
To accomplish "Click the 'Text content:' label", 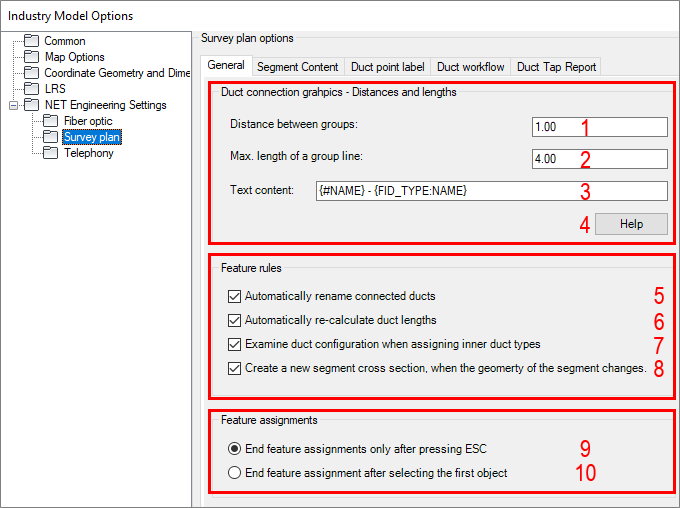I will pyautogui.click(x=262, y=190).
